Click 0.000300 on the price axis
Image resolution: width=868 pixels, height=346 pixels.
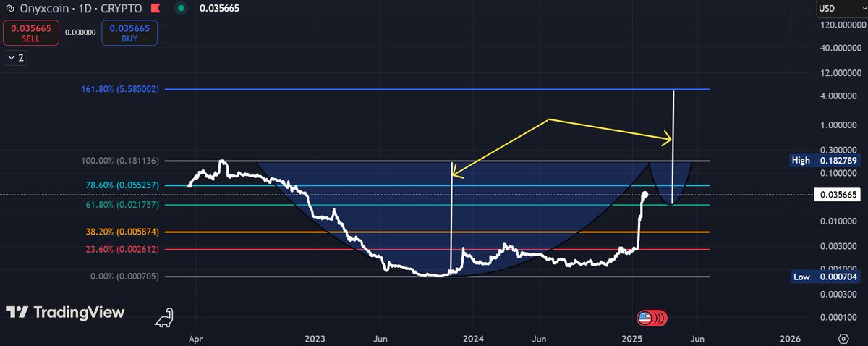pos(839,294)
